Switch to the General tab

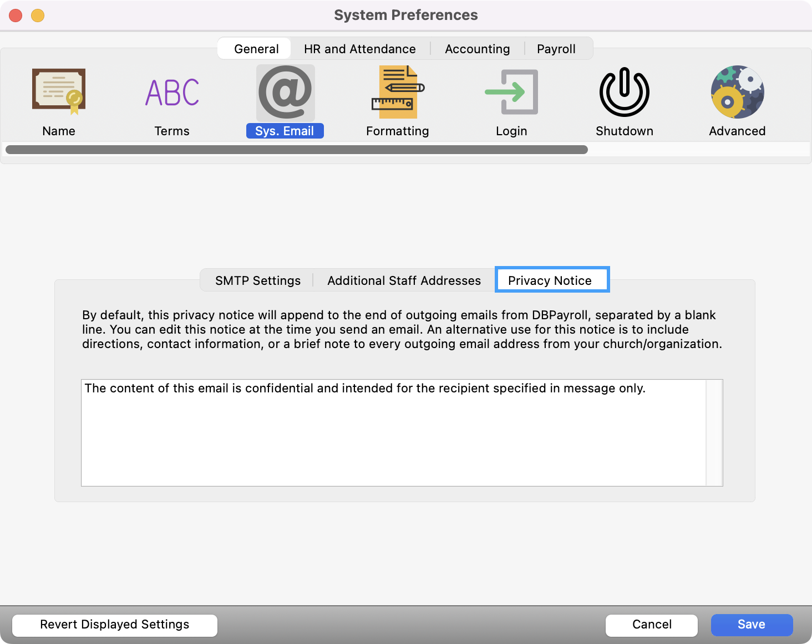(x=256, y=49)
